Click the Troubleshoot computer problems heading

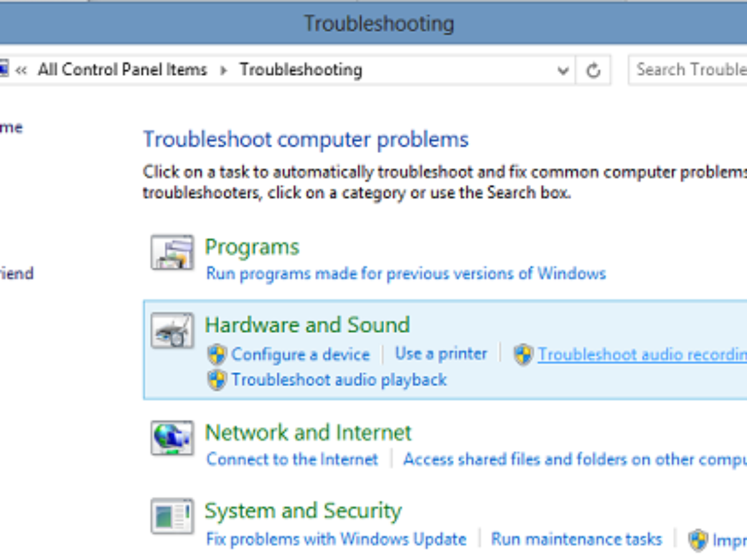tap(306, 139)
